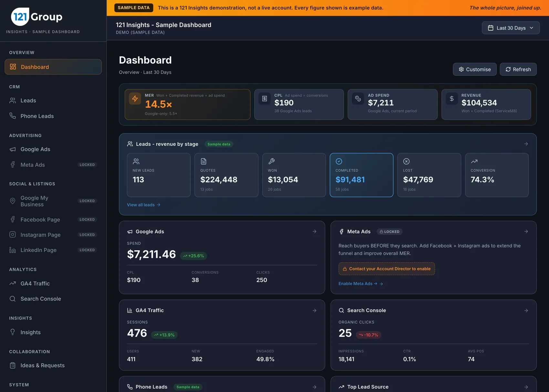This screenshot has height=392, width=549.
Task: Click the Sample data tag beside Leads heading
Action: coord(219,144)
